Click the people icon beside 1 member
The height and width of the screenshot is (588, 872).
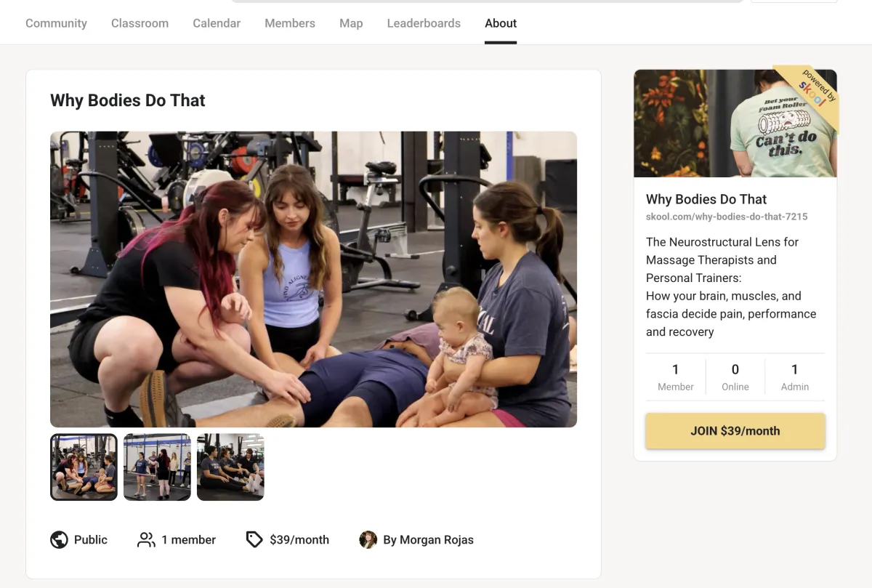tap(146, 539)
